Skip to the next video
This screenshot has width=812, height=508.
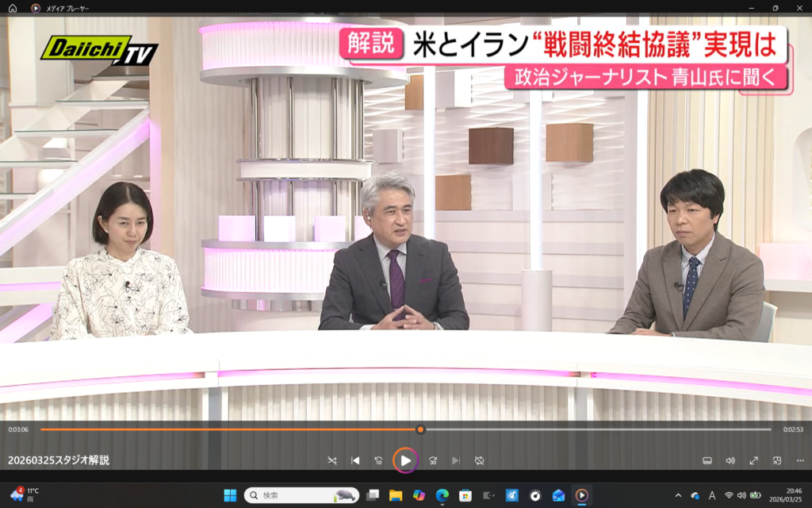click(455, 460)
